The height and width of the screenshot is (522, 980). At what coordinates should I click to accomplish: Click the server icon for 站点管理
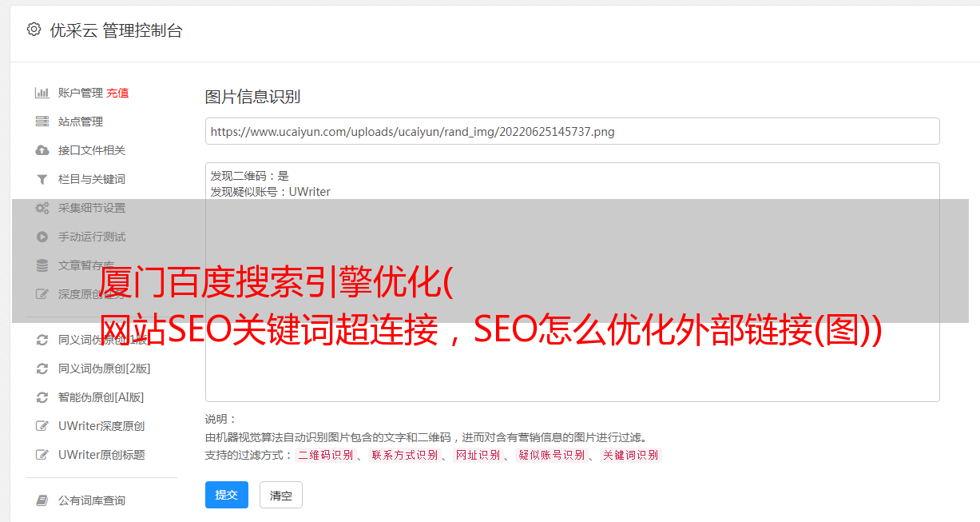tap(42, 122)
